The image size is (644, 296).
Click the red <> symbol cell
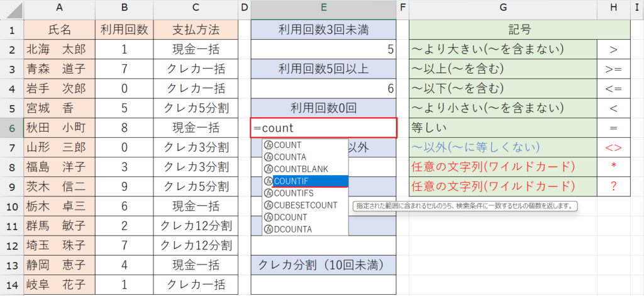pos(614,147)
